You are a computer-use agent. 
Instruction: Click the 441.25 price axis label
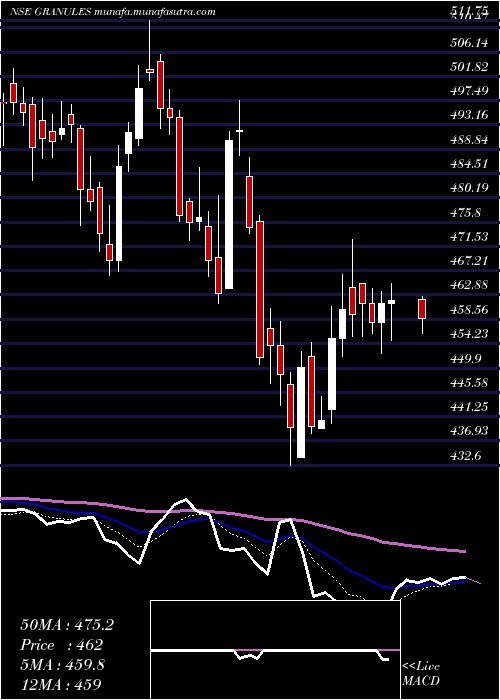point(469,407)
